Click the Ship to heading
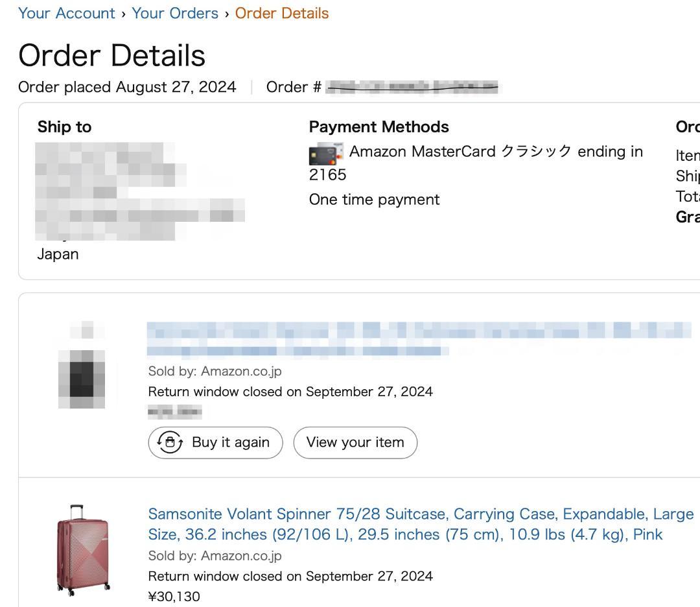Screen dimensions: 700x607 [x=64, y=126]
